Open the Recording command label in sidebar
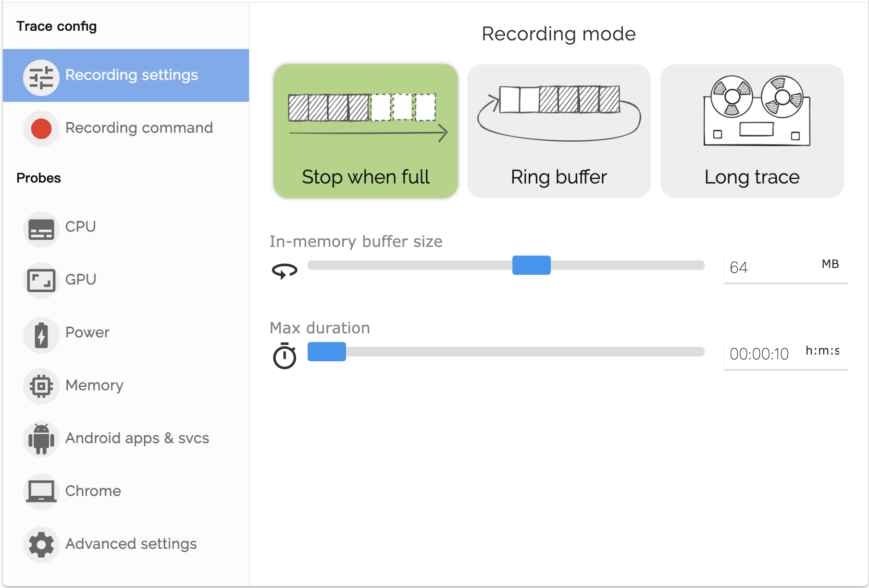 (x=139, y=128)
